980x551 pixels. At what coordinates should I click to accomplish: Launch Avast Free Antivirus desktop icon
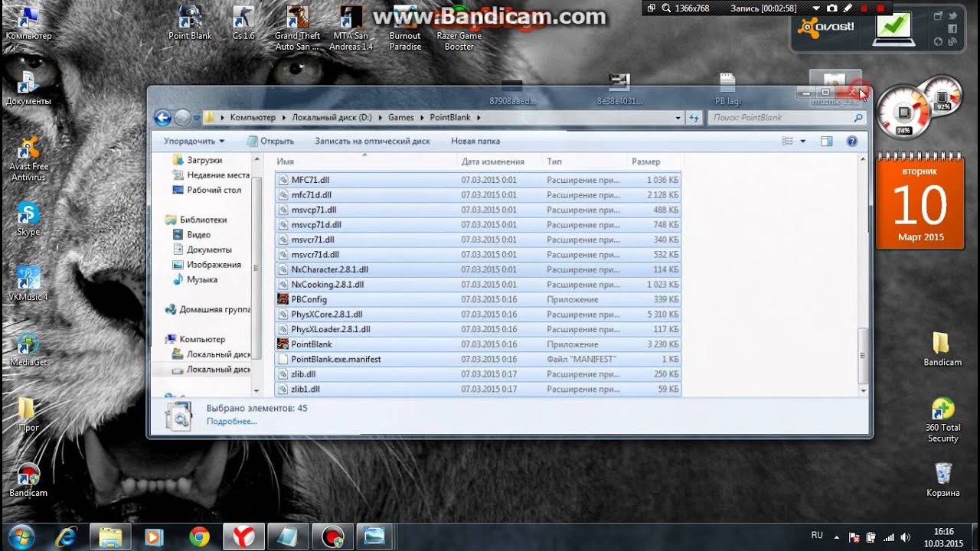click(28, 159)
